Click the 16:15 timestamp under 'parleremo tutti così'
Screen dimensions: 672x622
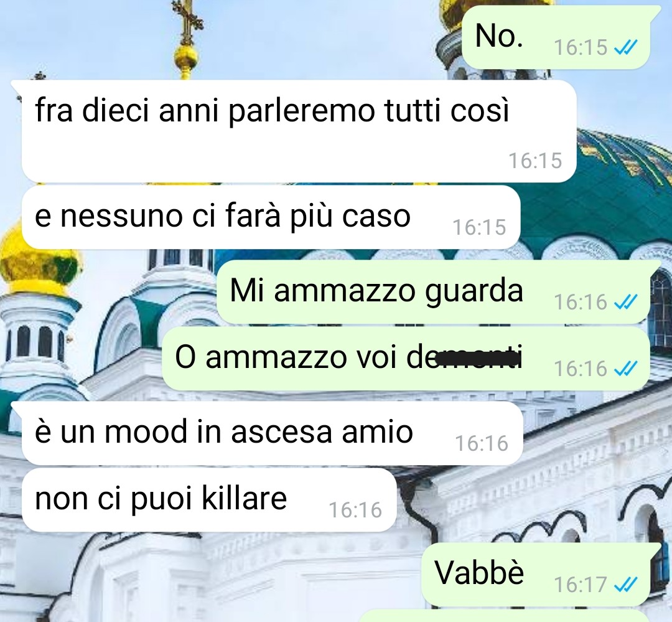click(x=535, y=161)
